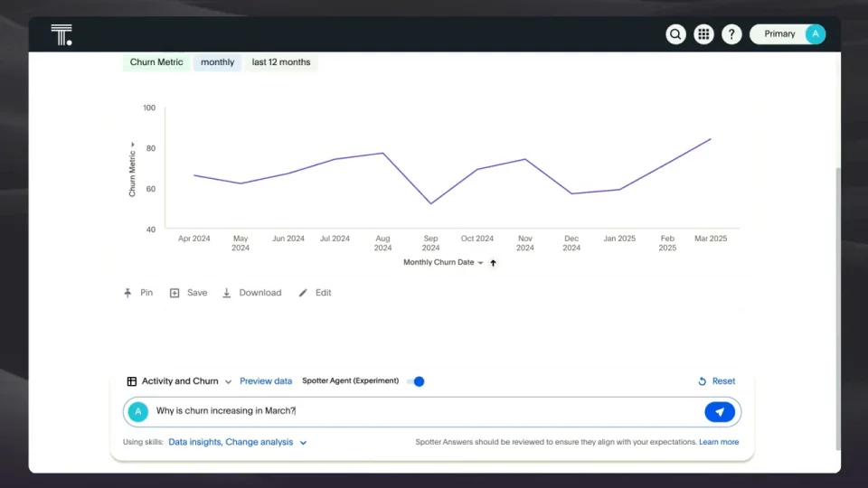Open the apps grid menu
Screen dimensions: 868x488
pyautogui.click(x=703, y=34)
